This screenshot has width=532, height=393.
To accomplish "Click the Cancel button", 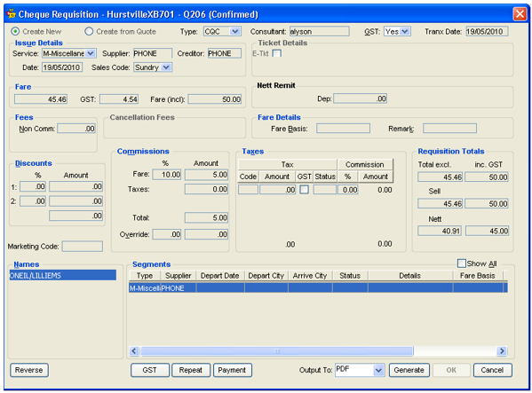I will coord(492,370).
